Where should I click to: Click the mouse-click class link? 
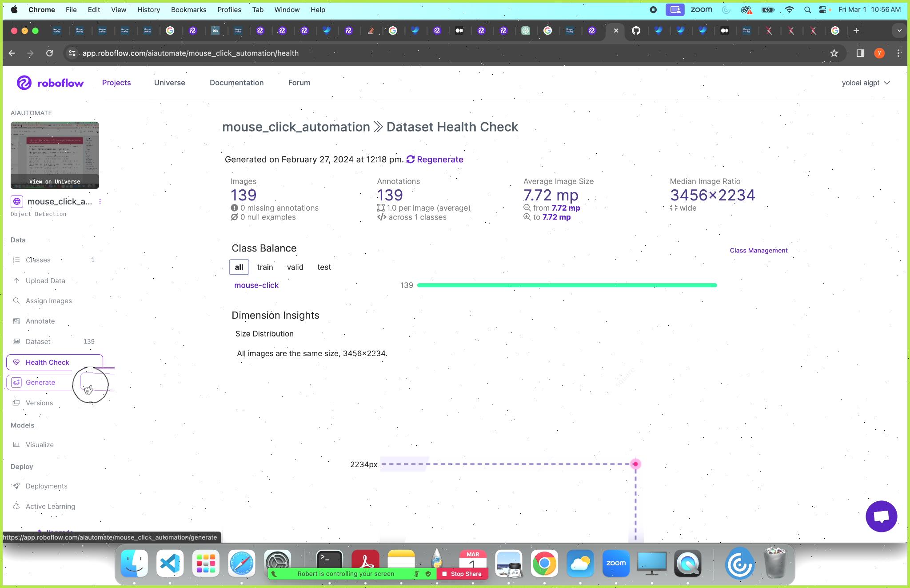[256, 285]
